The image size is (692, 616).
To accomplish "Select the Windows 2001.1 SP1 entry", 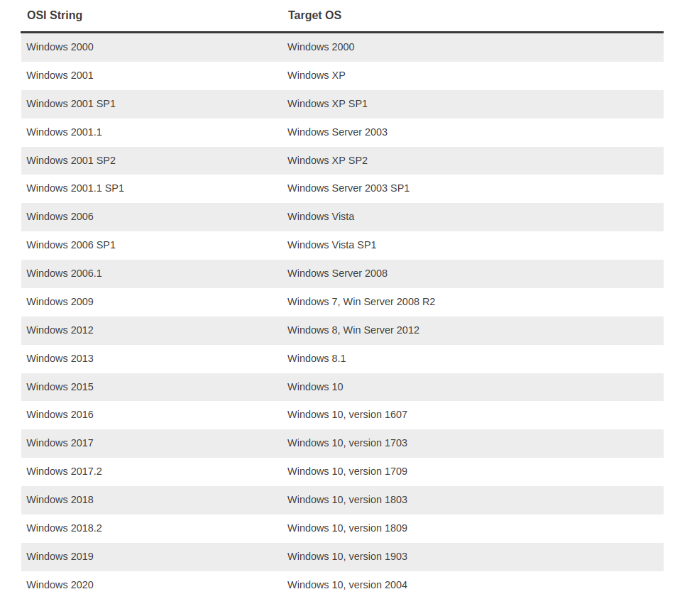I will coord(75,188).
